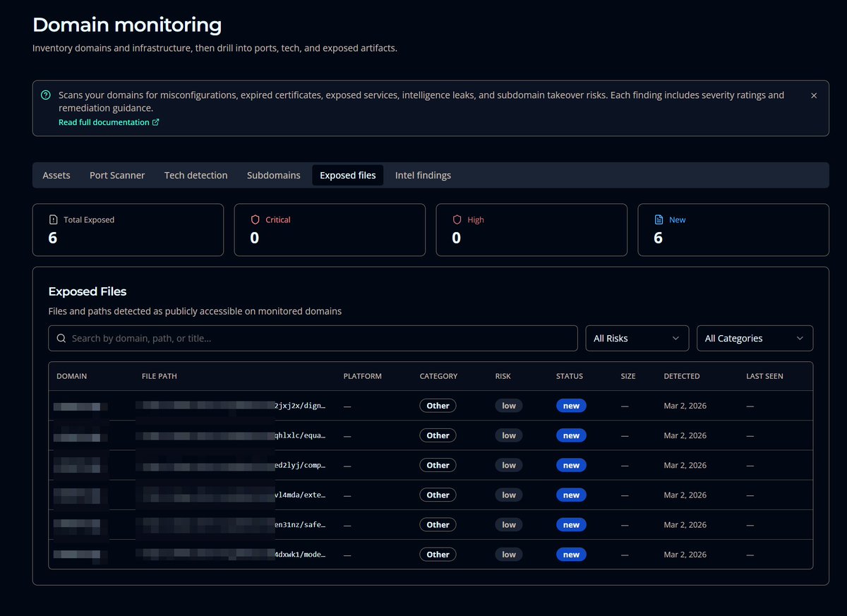Select the Total Exposed stat card

[x=128, y=230]
